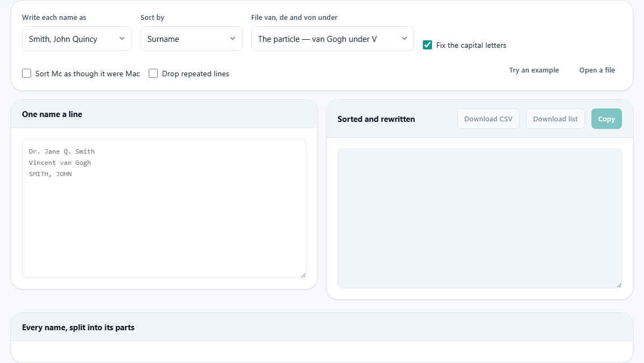Click the 'One name a line' heading

tap(52, 114)
